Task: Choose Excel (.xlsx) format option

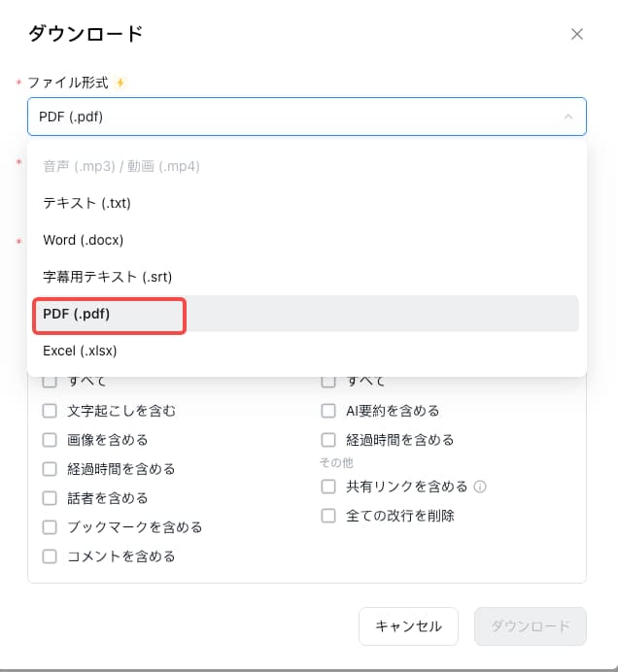Action: tap(80, 351)
